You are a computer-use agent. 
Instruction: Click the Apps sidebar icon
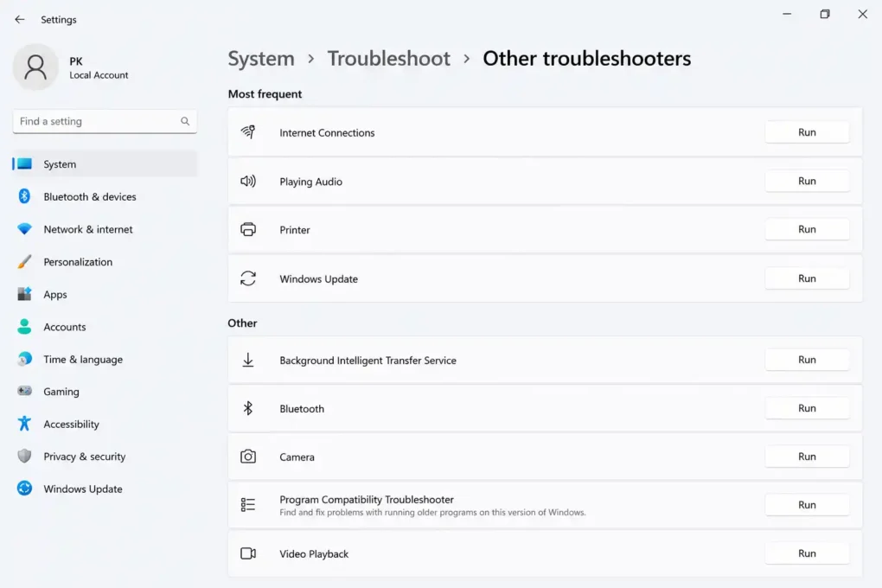(24, 294)
